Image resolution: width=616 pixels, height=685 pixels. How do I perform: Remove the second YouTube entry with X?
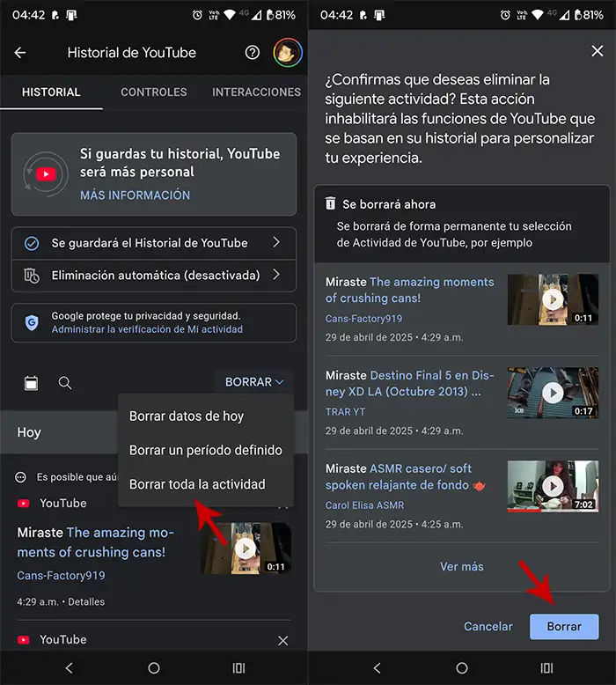click(282, 640)
